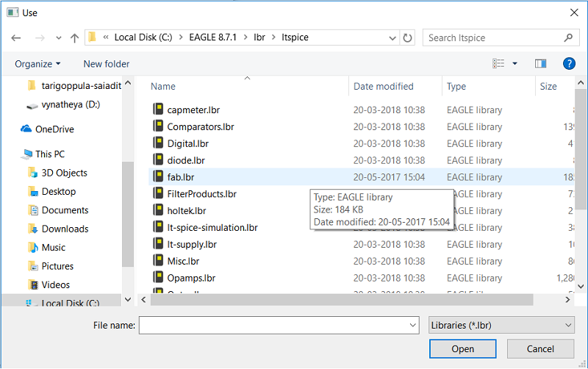Viewport: 588px width, 369px height.
Task: Open the Help question mark icon
Action: [x=568, y=64]
